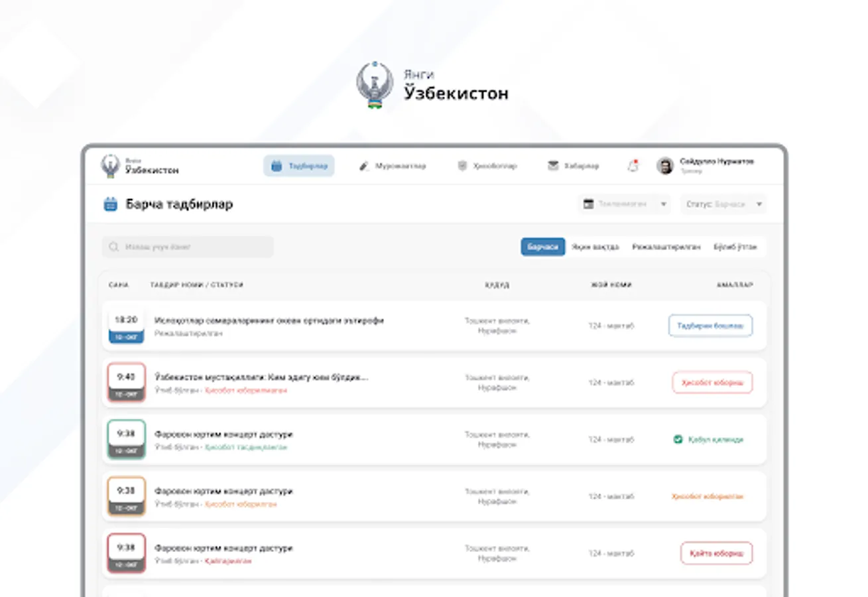Image resolution: width=868 pixels, height=597 pixels.
Task: Click the АМАЛЛАР column header
Action: click(x=735, y=285)
